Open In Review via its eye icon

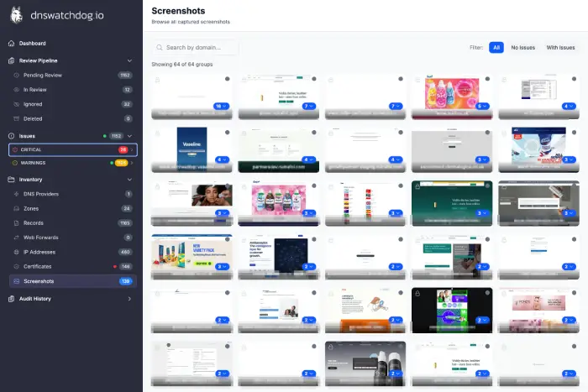coord(16,90)
